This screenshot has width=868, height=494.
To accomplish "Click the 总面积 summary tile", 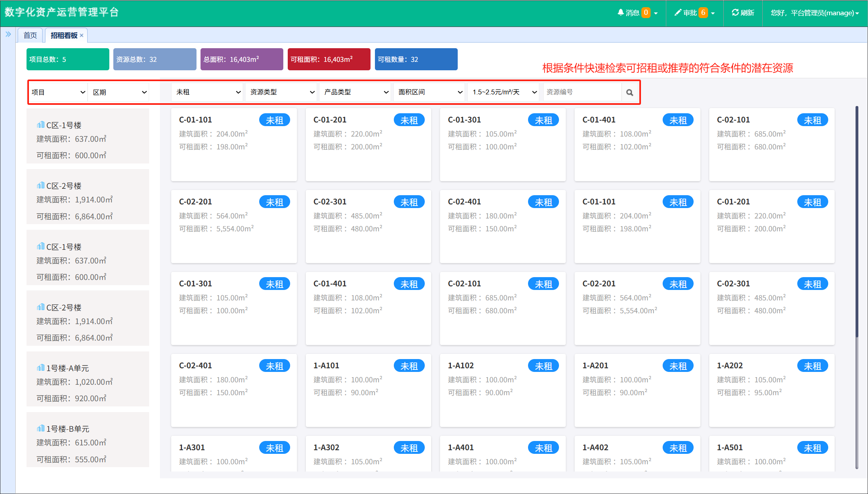I will click(242, 59).
